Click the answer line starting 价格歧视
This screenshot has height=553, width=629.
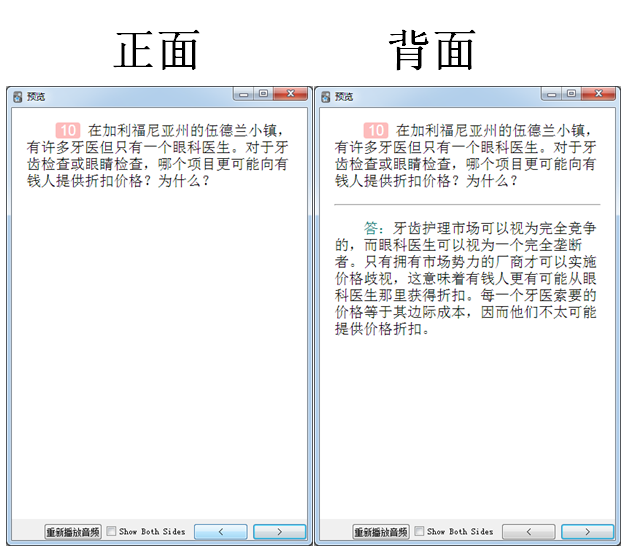tap(466, 278)
